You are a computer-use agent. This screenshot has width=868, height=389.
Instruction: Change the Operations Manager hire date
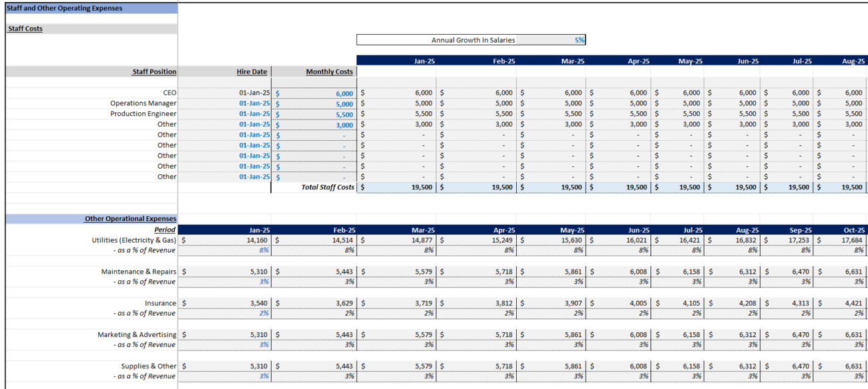[x=254, y=103]
